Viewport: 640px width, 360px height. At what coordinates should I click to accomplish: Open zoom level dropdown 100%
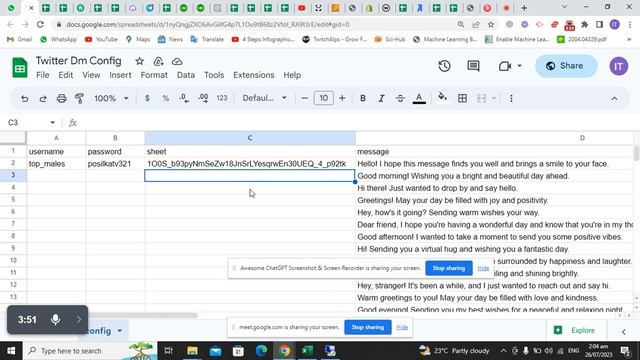pos(111,98)
